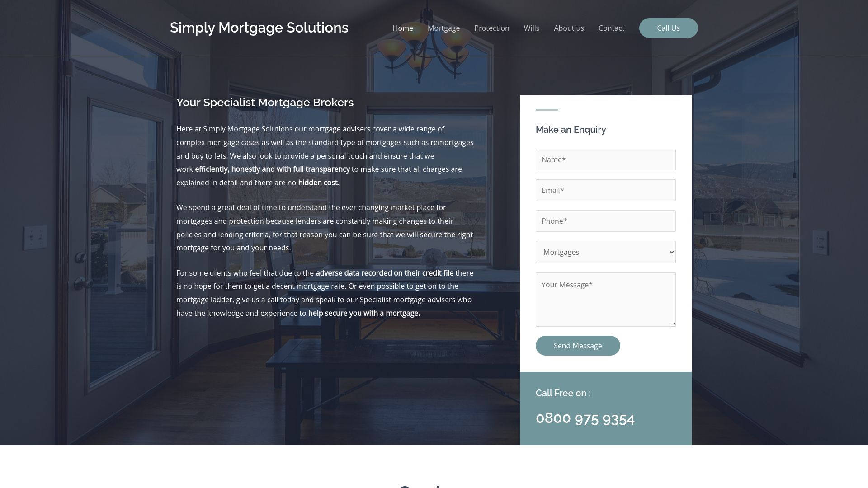Click the Contact navigation icon

tap(612, 28)
